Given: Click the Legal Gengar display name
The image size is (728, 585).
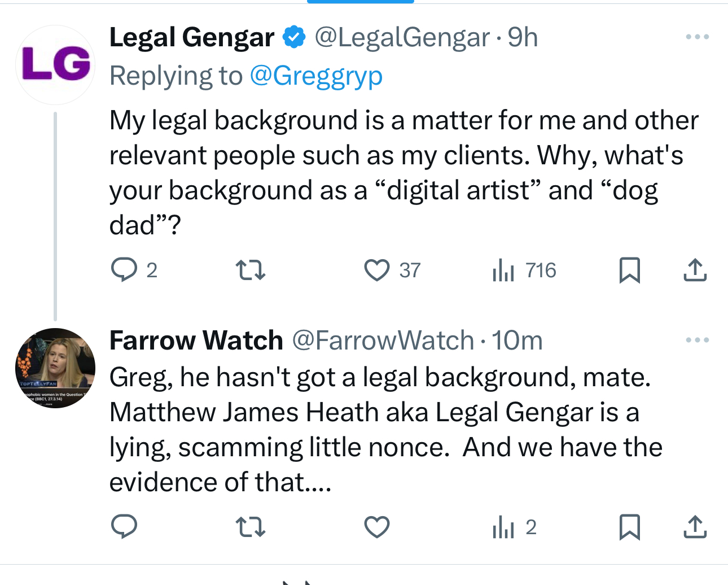Looking at the screenshot, I should click(x=191, y=38).
